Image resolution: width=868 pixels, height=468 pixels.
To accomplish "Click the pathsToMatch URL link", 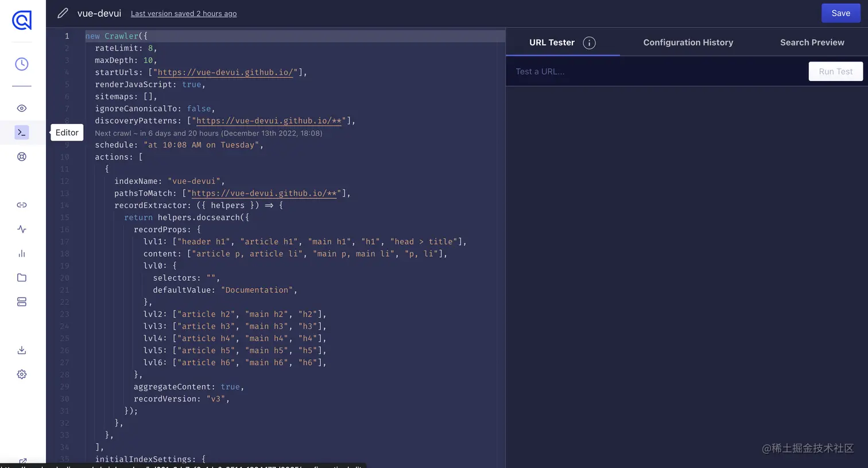I will click(264, 193).
